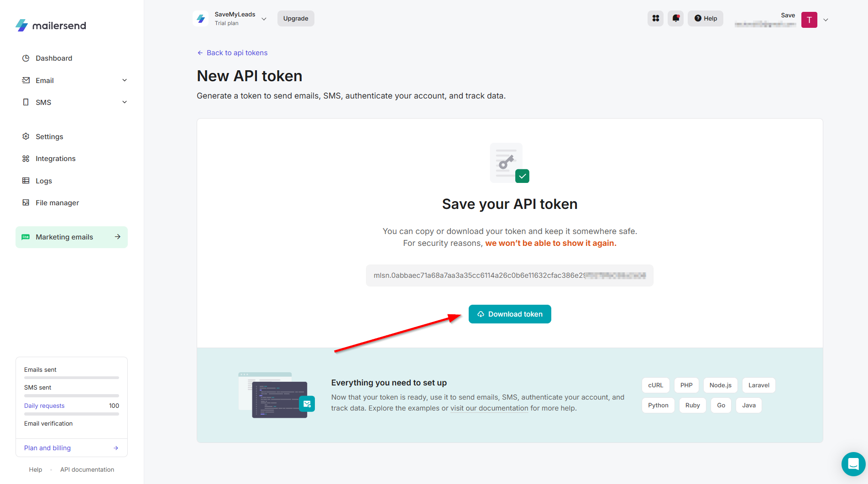Select the Python code example
Viewport: 868px width, 484px height.
coord(658,406)
